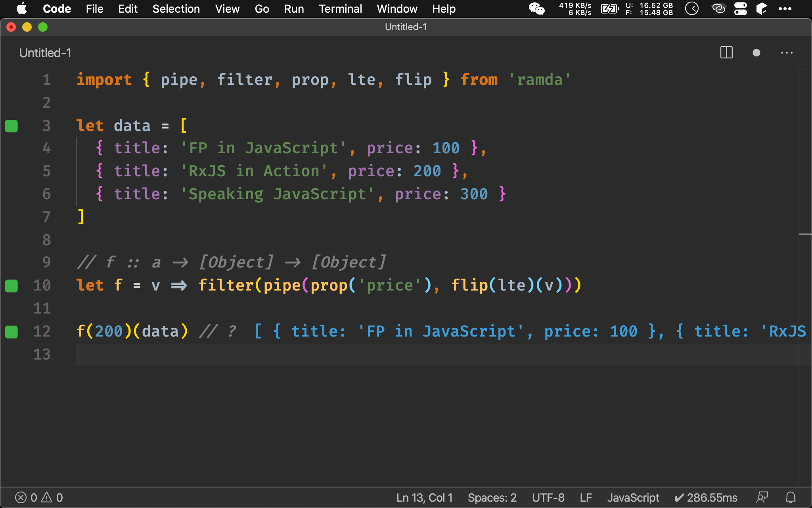Click the inline result output on line 12
Viewport: 812px width, 508px height.
click(530, 331)
